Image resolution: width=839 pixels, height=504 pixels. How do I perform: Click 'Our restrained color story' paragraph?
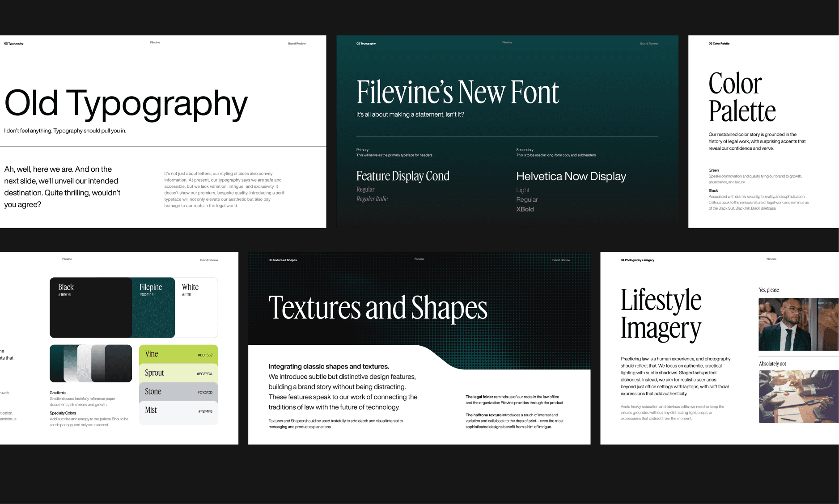[757, 141]
